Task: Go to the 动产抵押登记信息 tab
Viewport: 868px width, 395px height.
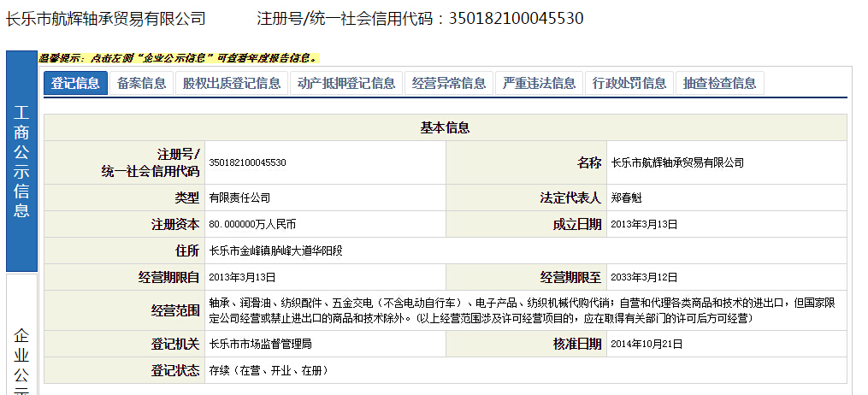Action: click(x=346, y=83)
